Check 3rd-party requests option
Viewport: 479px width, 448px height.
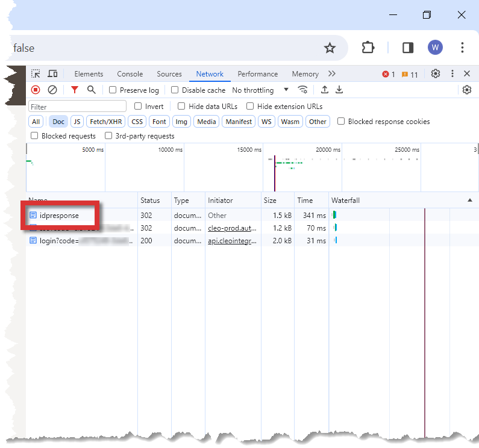coord(108,135)
